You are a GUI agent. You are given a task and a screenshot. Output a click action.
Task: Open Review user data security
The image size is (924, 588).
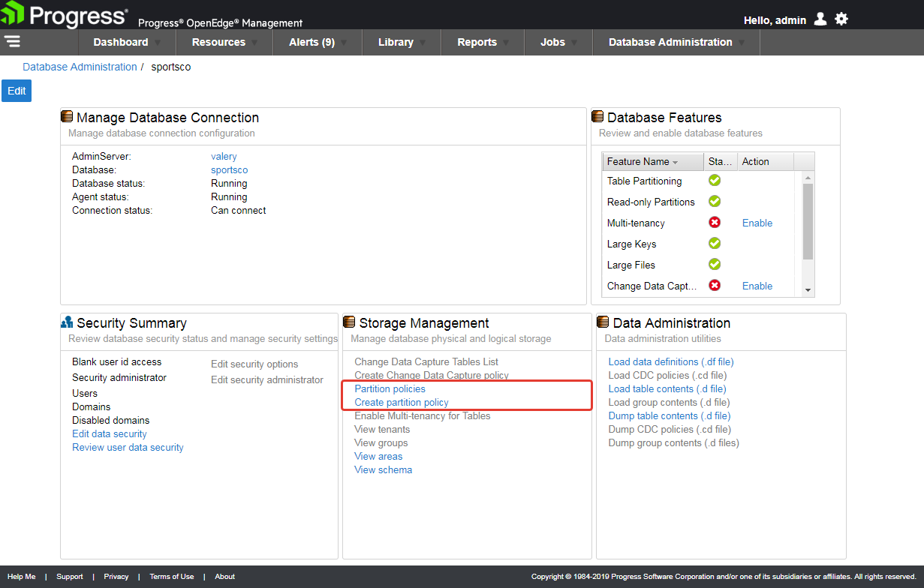pyautogui.click(x=128, y=447)
